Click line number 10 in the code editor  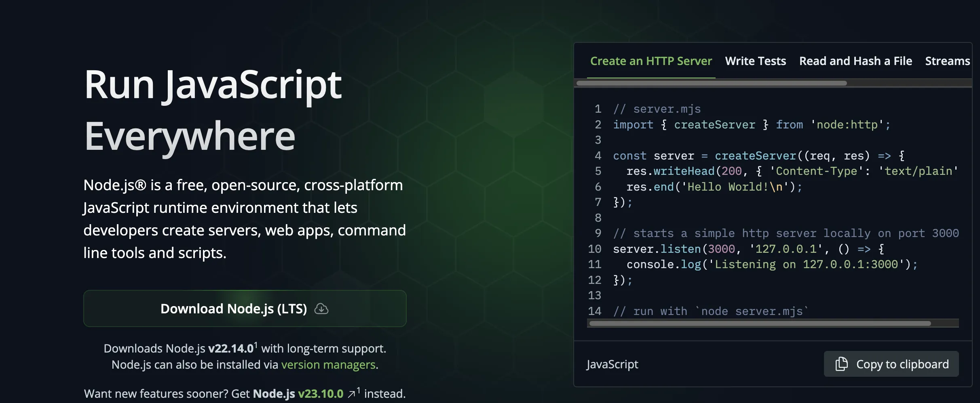pyautogui.click(x=595, y=249)
